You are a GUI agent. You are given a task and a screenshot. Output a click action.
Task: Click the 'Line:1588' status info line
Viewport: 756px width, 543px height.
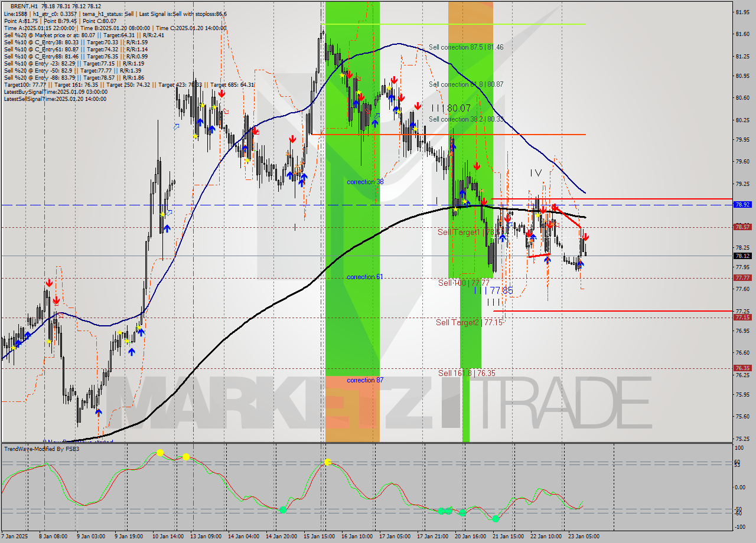point(115,14)
